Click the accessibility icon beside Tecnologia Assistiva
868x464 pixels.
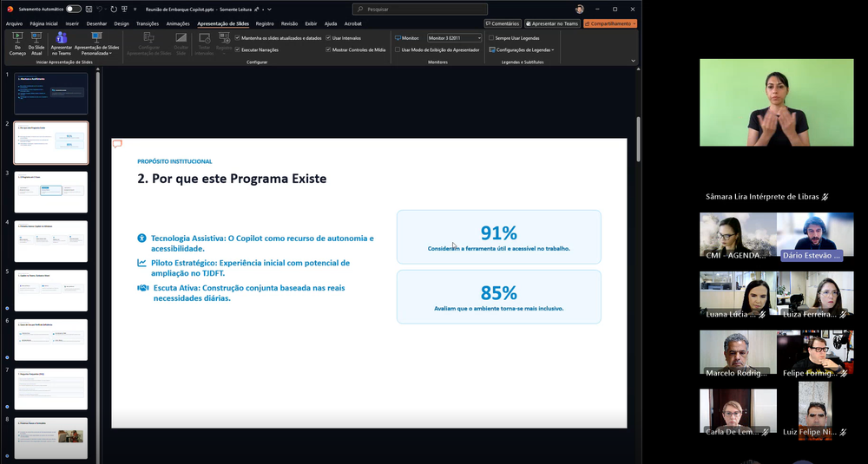(x=141, y=239)
